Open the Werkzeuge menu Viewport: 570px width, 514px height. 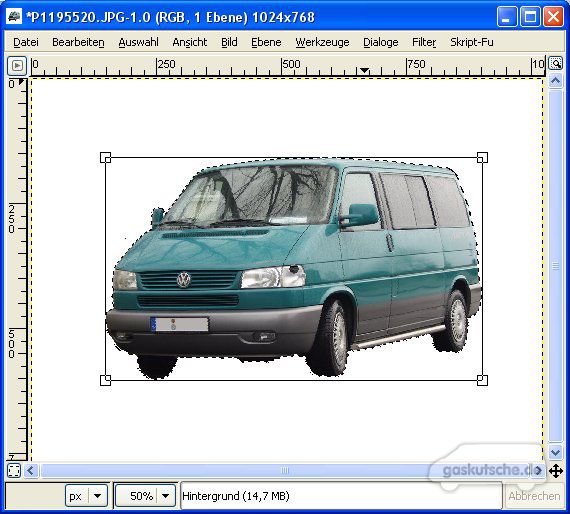(x=322, y=42)
